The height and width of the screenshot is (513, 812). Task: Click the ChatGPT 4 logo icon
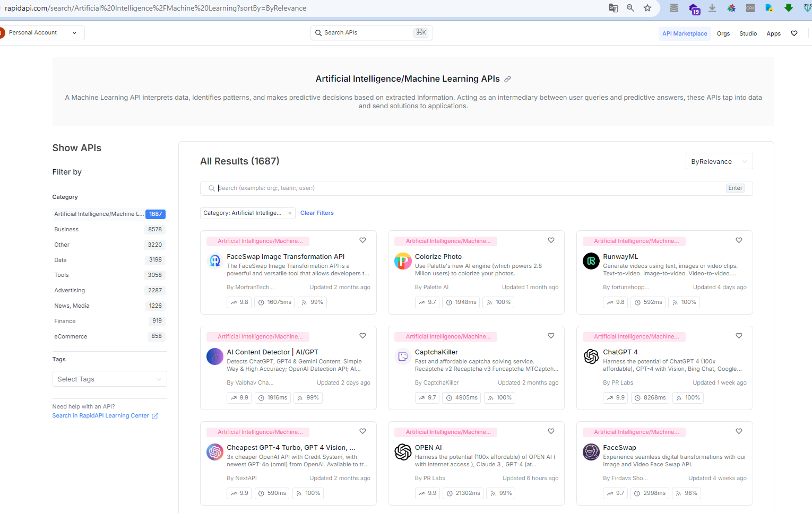click(591, 357)
